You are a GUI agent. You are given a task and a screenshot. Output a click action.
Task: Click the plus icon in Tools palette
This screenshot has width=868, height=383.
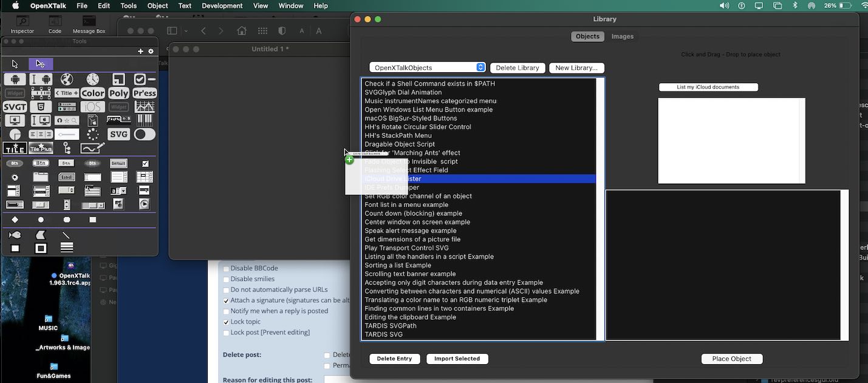pos(141,52)
